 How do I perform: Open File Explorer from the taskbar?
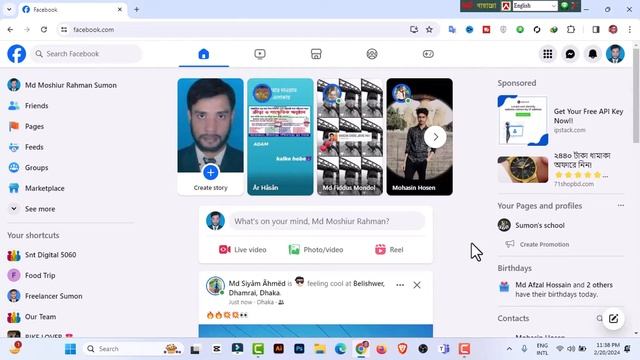click(x=320, y=349)
